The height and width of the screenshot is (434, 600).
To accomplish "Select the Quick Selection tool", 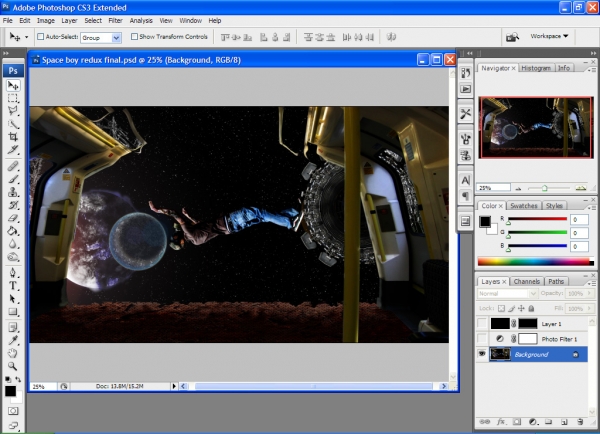I will [13, 124].
